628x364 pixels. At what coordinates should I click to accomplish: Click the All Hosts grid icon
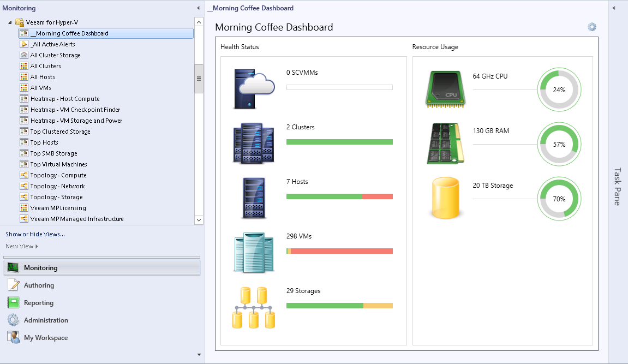24,76
